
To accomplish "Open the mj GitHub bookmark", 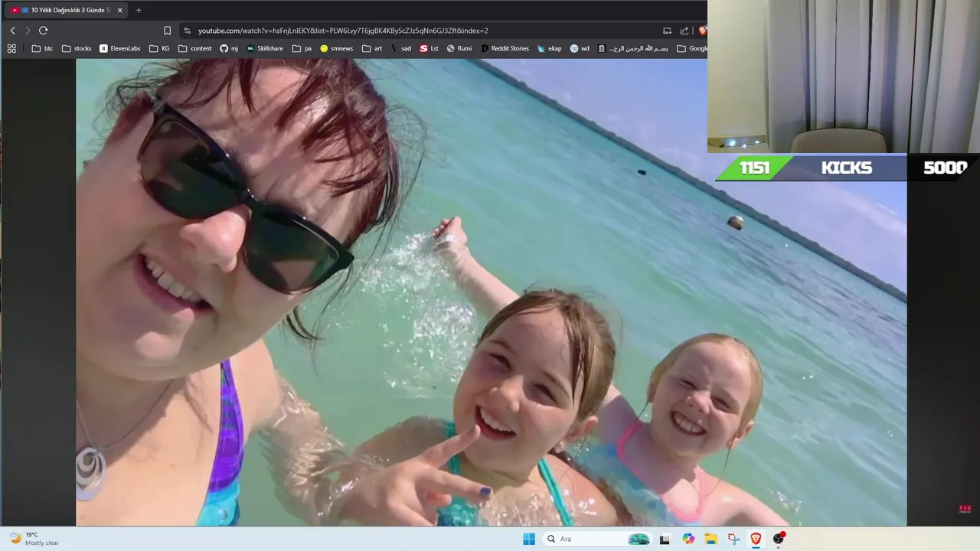I will click(229, 48).
